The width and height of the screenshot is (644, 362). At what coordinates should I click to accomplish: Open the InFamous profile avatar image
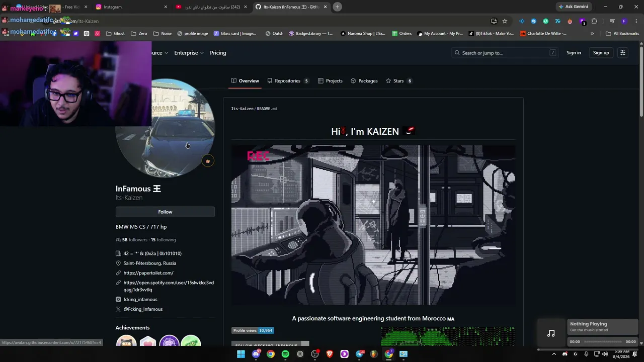coord(165,128)
